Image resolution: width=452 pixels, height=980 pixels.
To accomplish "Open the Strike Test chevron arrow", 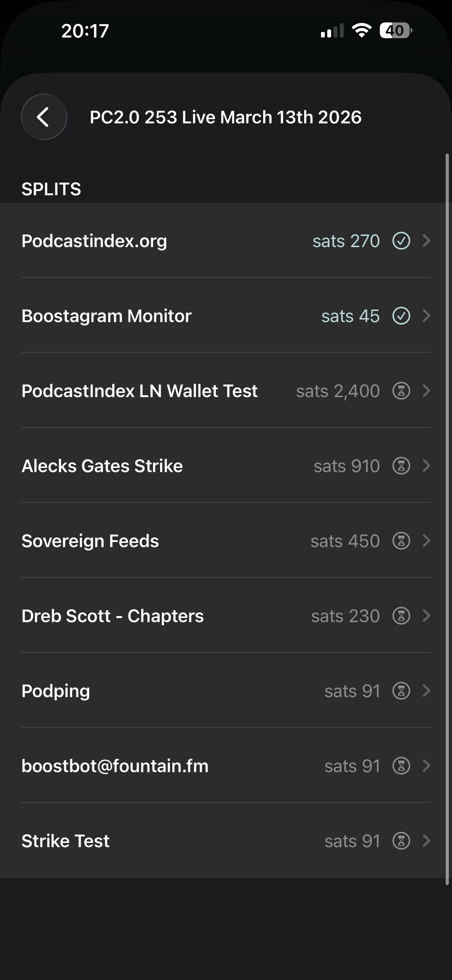I will coord(426,841).
